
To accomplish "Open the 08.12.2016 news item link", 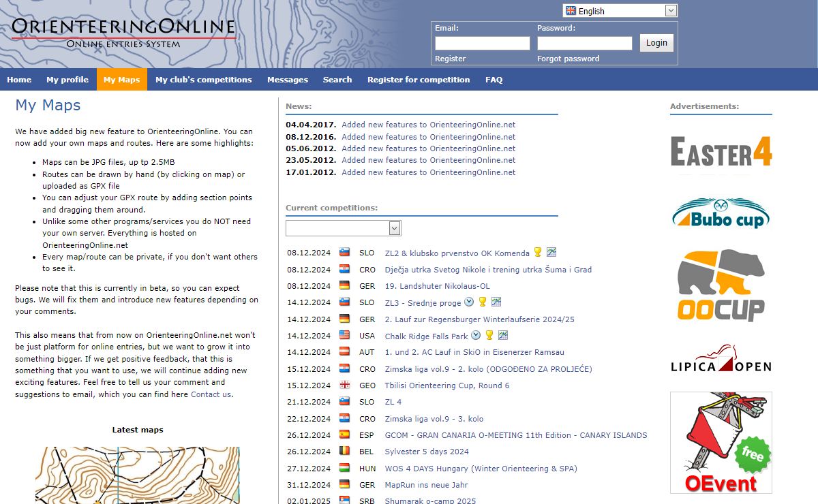I will (429, 137).
